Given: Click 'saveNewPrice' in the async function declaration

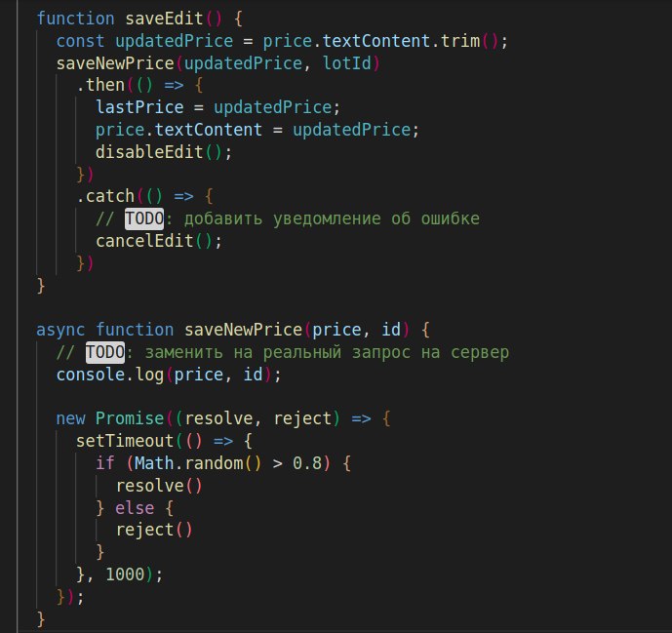Looking at the screenshot, I should tap(244, 330).
